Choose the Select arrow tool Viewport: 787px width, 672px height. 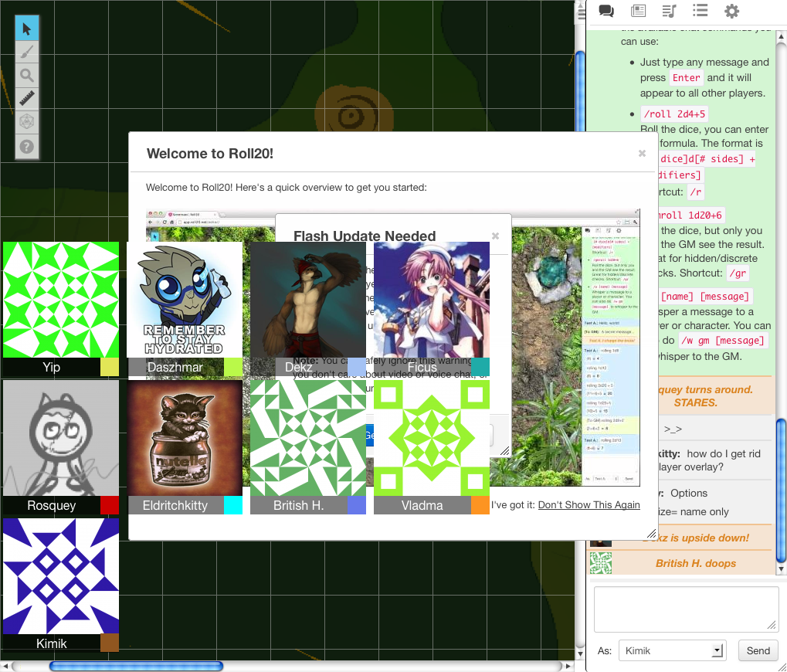pyautogui.click(x=27, y=29)
